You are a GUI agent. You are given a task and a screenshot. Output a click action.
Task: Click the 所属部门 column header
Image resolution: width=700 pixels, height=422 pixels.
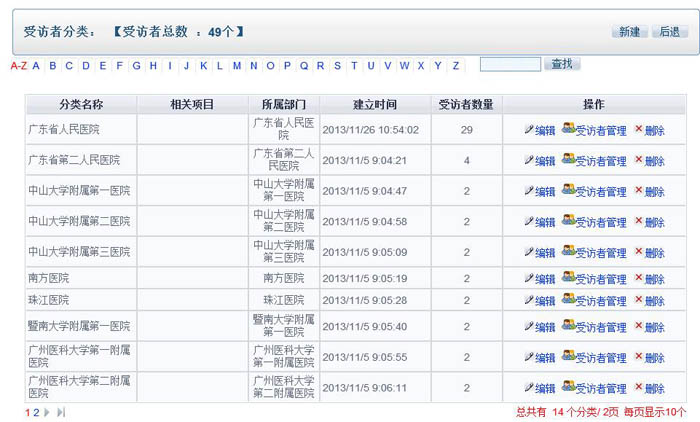[284, 104]
